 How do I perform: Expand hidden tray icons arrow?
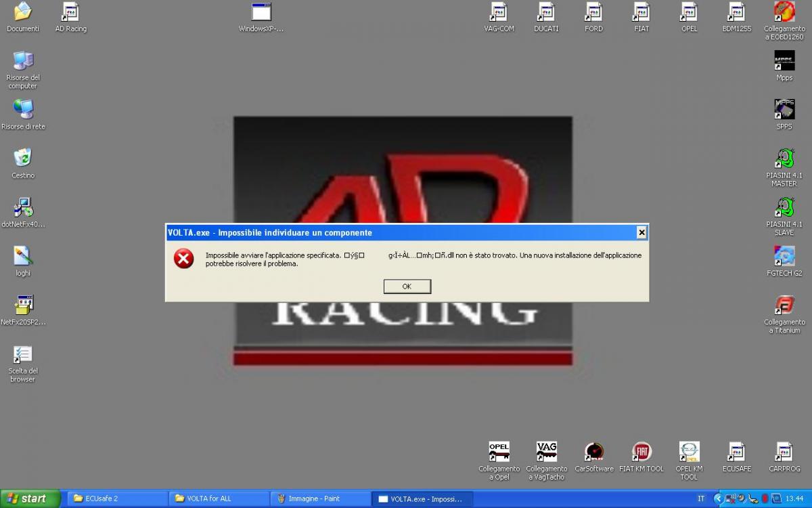coord(718,499)
